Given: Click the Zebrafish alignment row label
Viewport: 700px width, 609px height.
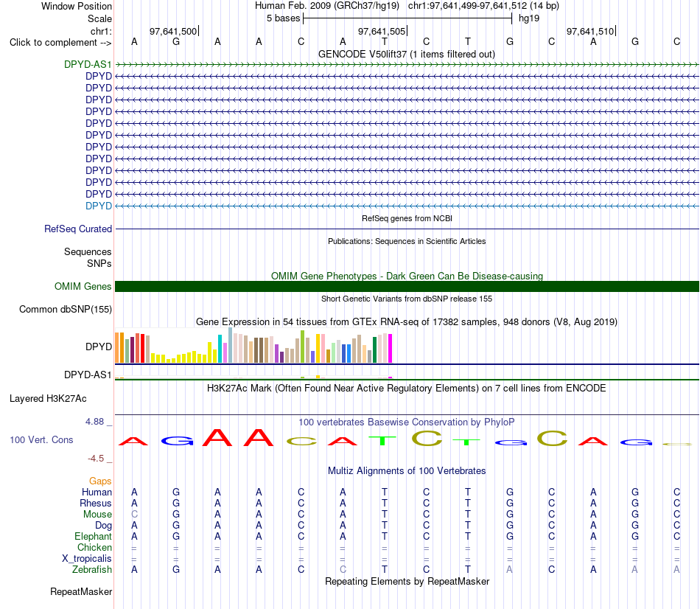Looking at the screenshot, I should click(x=92, y=570).
